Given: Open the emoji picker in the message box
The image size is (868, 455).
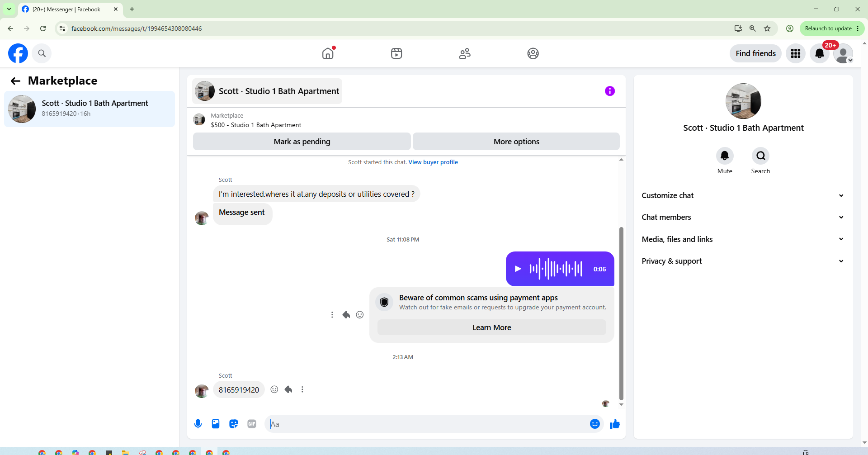Looking at the screenshot, I should click(x=595, y=424).
